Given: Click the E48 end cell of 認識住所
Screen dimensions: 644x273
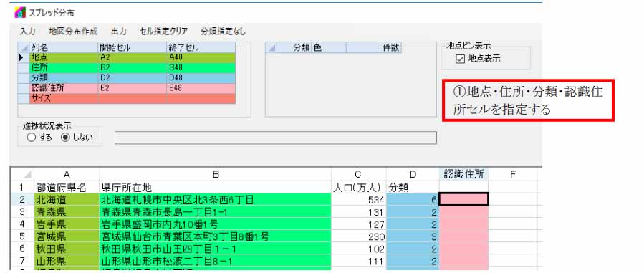Looking at the screenshot, I should tap(201, 88).
